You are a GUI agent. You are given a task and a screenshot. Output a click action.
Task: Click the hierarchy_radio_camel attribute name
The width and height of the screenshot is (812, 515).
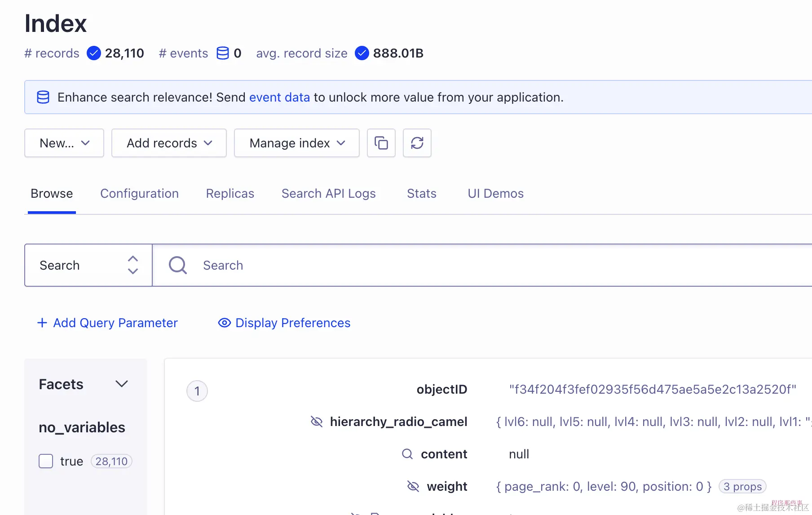point(399,422)
